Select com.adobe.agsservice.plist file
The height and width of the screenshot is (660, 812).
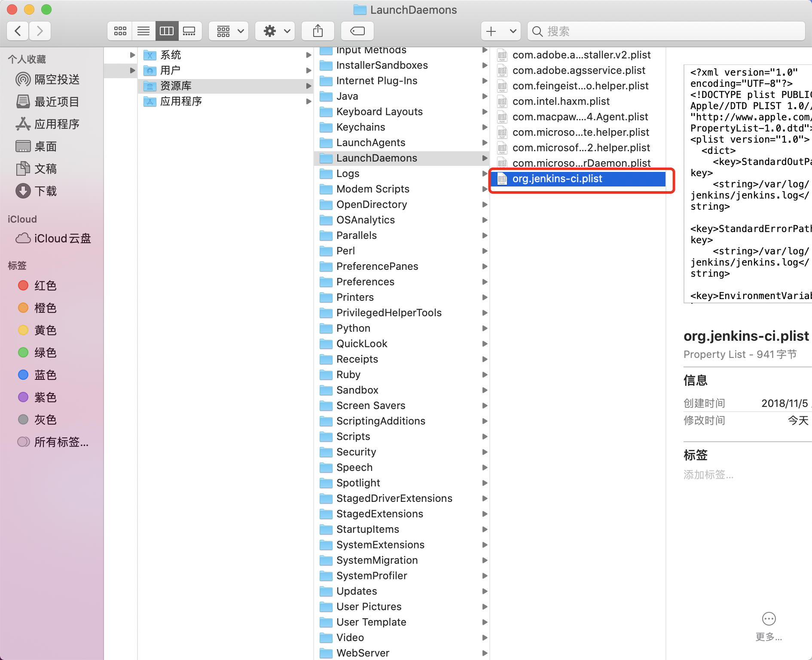578,70
